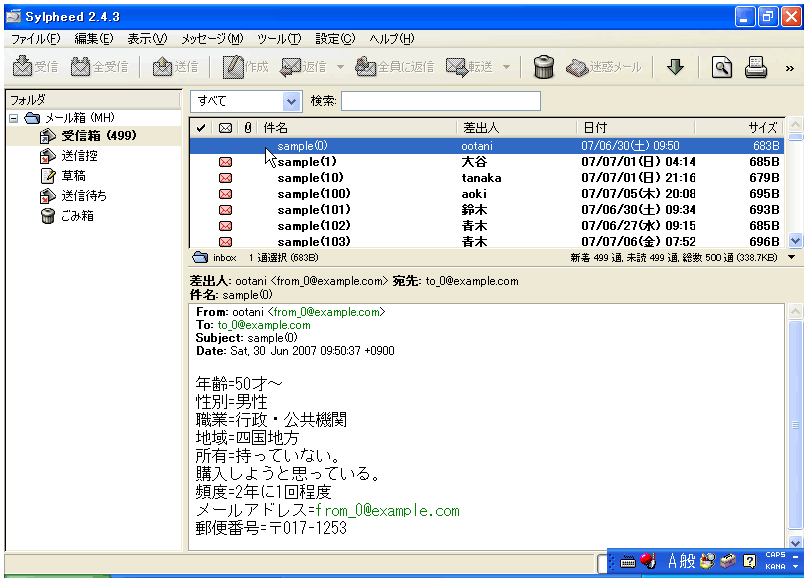Open the メッセージ(M) menu

click(x=212, y=39)
